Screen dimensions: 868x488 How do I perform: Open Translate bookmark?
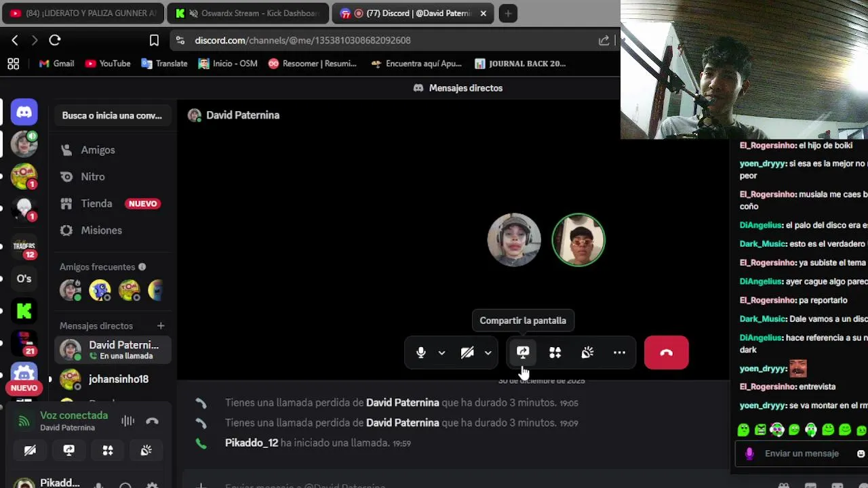tap(164, 64)
